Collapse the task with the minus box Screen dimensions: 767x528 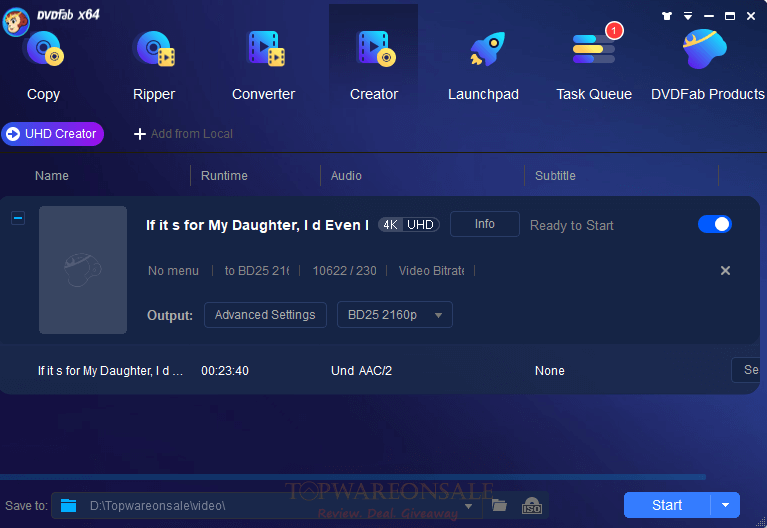tap(18, 218)
